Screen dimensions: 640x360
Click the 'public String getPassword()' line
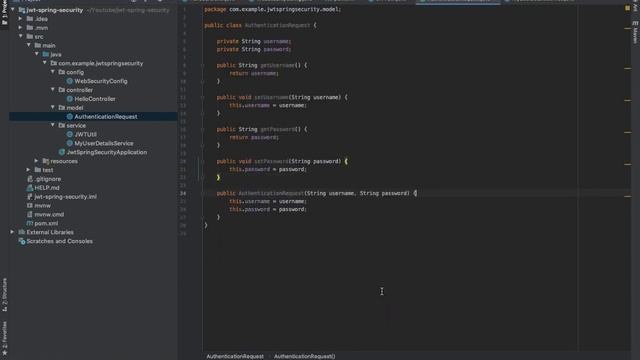tap(262, 129)
